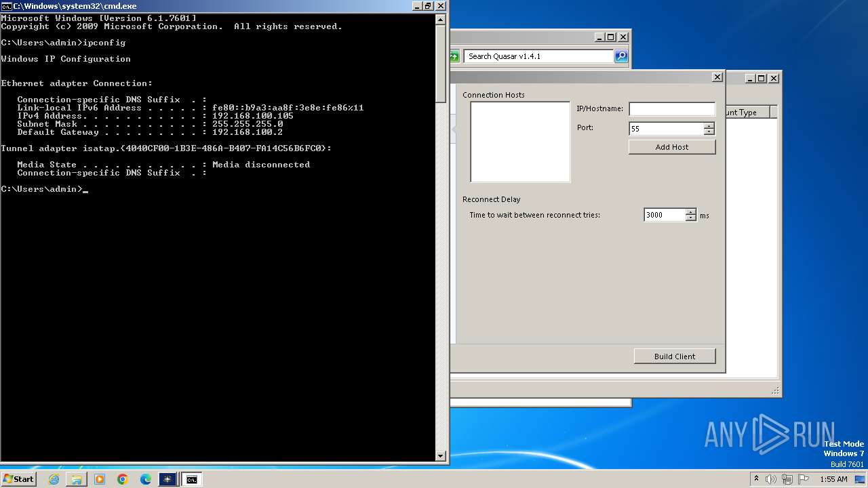Minimize the Quasar main window on the right

point(750,79)
